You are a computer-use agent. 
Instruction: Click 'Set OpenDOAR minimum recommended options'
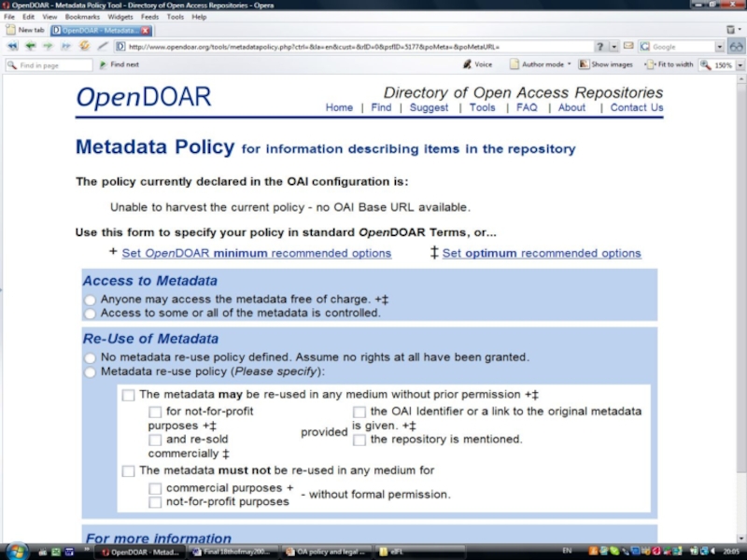(x=256, y=253)
